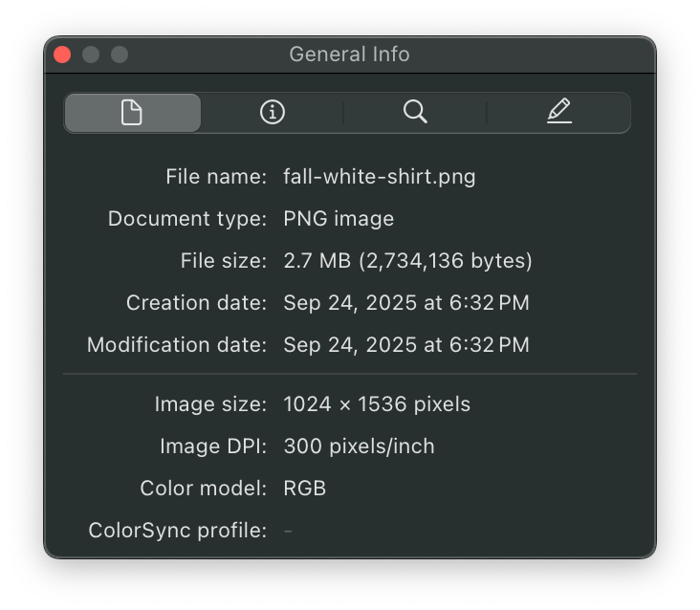Minimize the inspector with the gray middle button
The width and height of the screenshot is (700, 610).
click(x=91, y=54)
